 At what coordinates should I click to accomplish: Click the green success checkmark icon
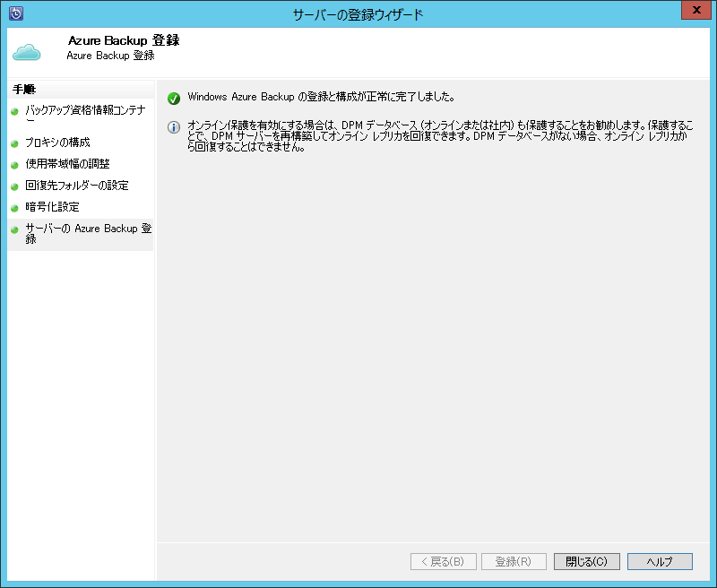click(x=176, y=97)
